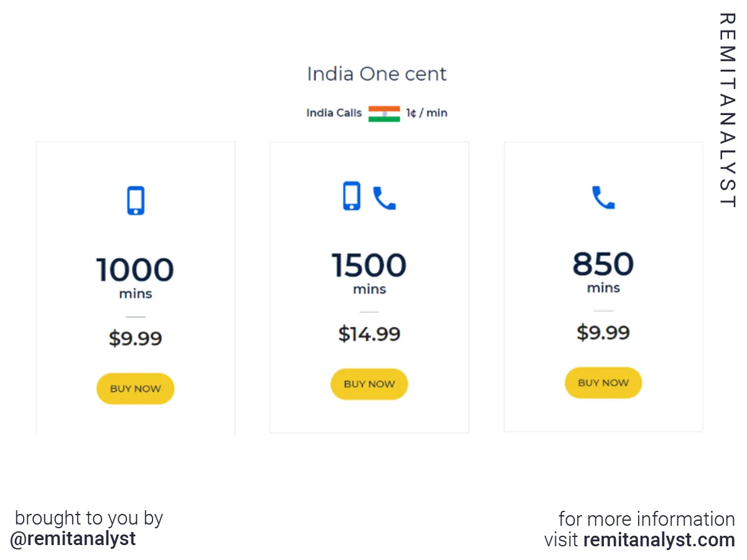
Task: Click the 850 mins amount text
Action: (603, 271)
